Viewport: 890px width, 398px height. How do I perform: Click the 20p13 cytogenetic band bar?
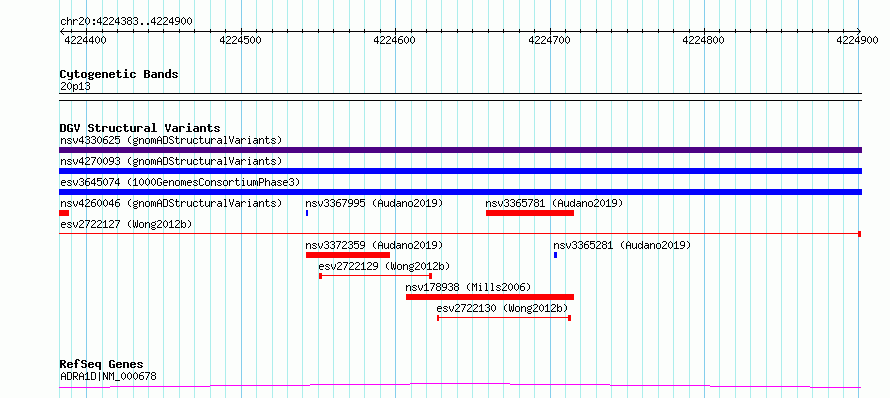click(460, 97)
